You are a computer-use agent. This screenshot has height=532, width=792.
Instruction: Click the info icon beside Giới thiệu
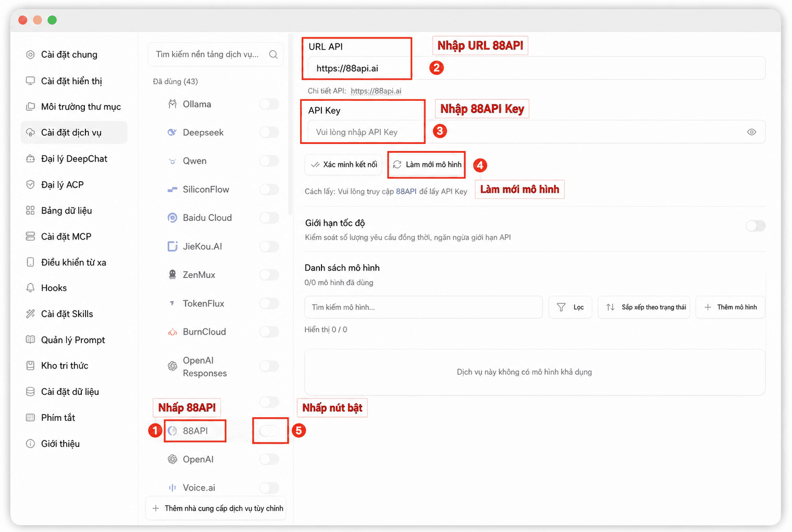pos(31,444)
